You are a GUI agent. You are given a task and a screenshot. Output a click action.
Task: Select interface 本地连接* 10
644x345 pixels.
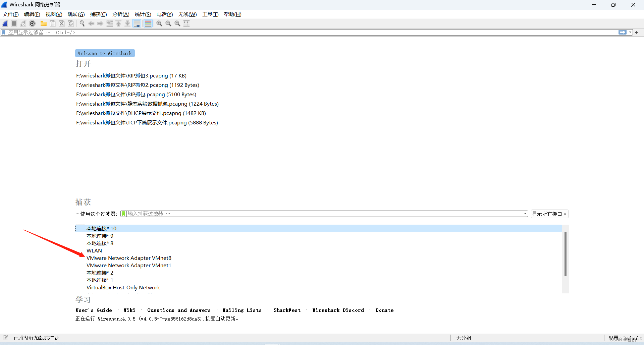[x=318, y=228]
